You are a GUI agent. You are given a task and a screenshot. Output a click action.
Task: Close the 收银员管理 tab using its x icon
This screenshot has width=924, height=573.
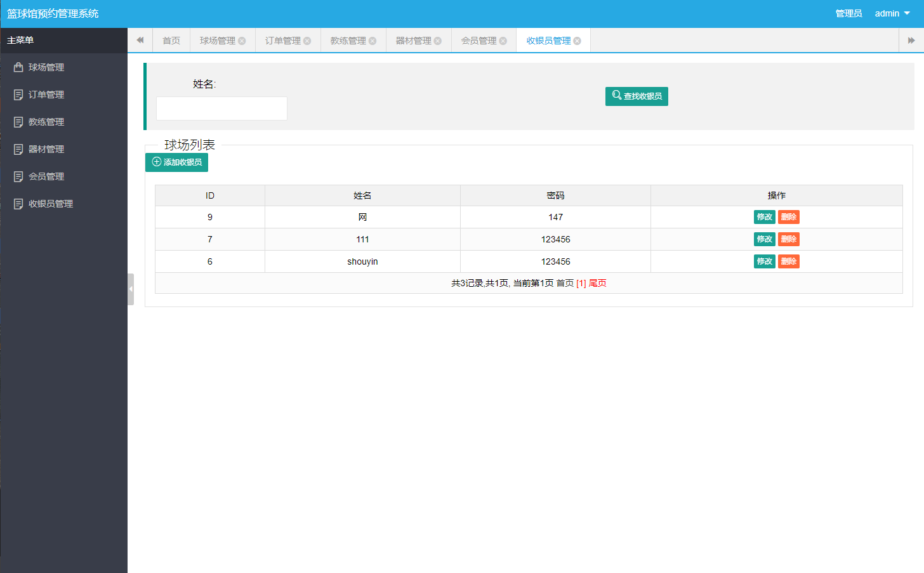coord(577,41)
